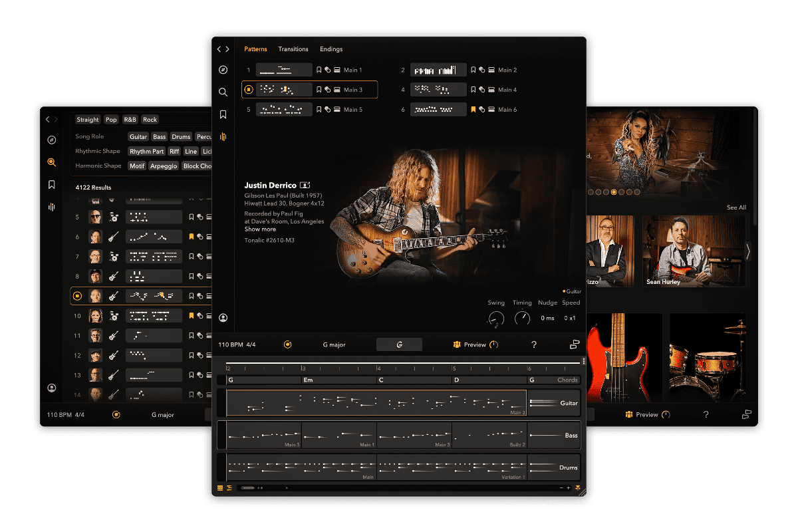Change the Speed x1 multiplier
Image resolution: width=798 pixels, height=532 pixels.
click(571, 319)
